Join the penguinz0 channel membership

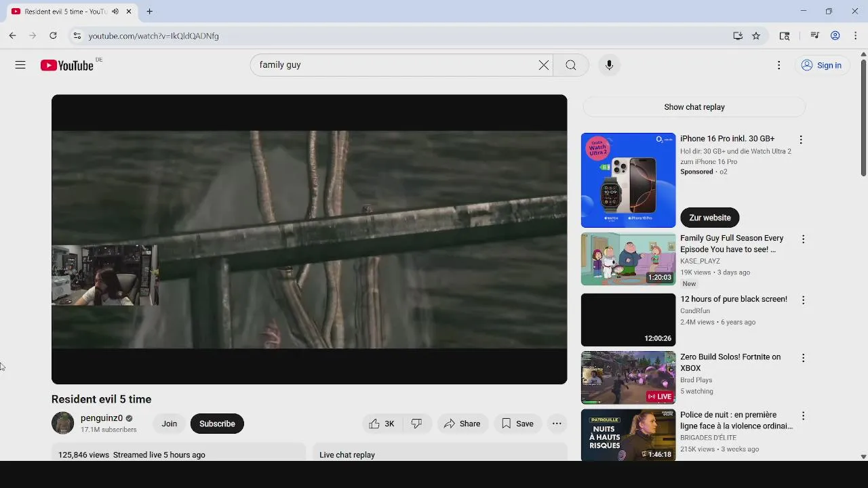[169, 424]
